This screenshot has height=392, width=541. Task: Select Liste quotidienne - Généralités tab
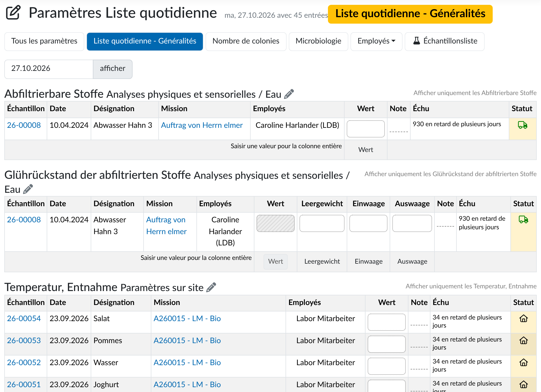[145, 41]
